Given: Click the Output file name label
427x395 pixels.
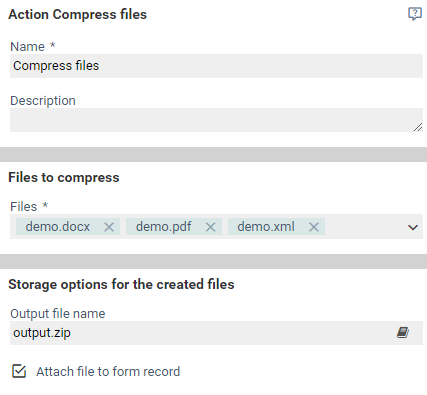Looking at the screenshot, I should coord(58,313).
